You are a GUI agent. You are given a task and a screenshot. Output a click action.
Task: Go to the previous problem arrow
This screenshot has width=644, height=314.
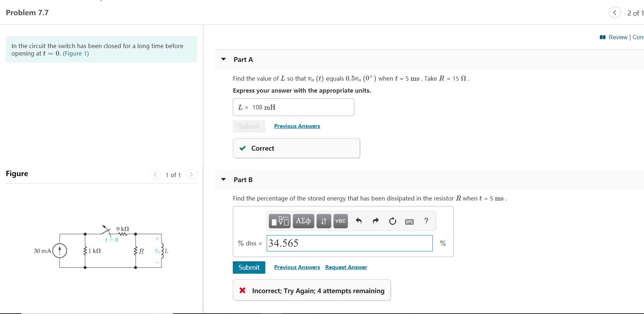click(615, 13)
